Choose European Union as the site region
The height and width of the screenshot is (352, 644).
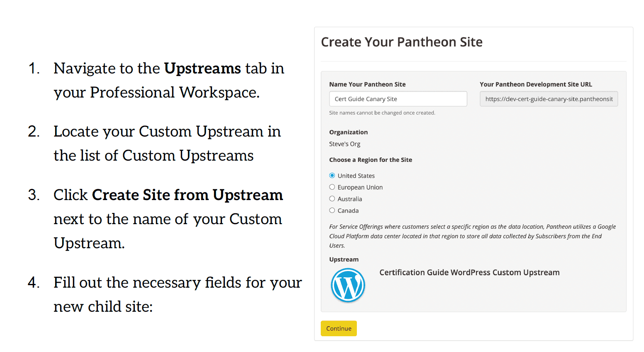point(332,187)
